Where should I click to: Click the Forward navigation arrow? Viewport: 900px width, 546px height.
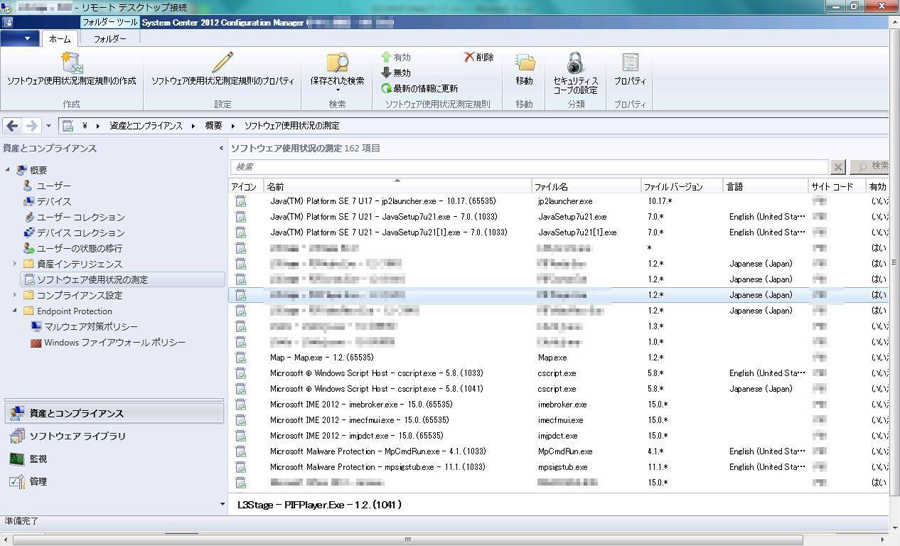pos(32,126)
